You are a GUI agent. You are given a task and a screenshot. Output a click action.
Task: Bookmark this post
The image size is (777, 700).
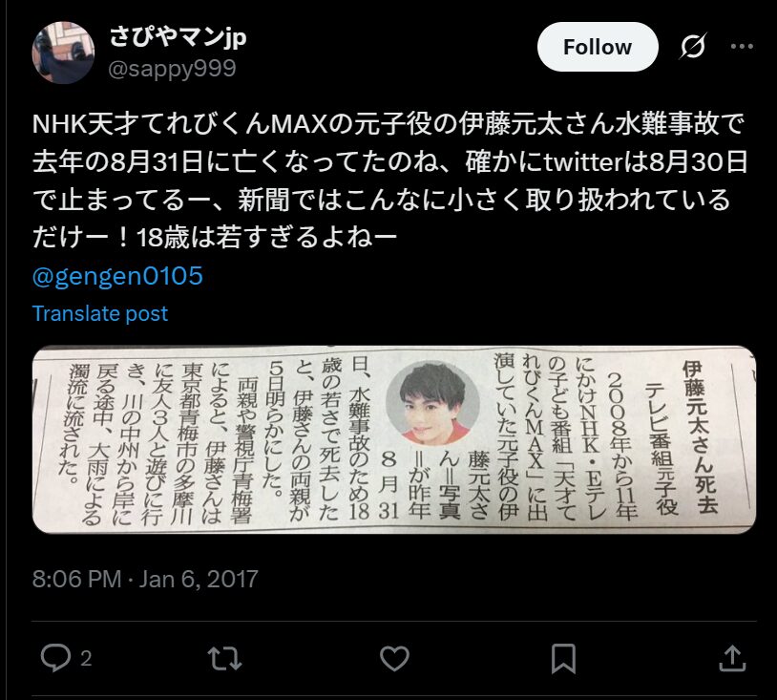click(563, 658)
